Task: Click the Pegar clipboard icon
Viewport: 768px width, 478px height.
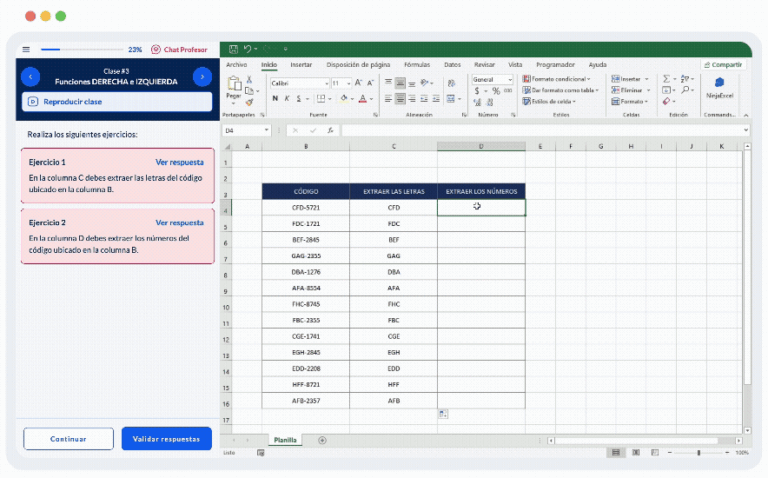Action: [234, 85]
